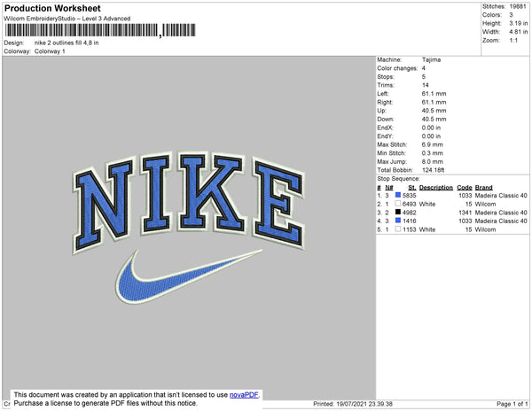The height and width of the screenshot is (411, 532).
Task: Click the Total Bobbin value '124.18ft'
Action: (x=433, y=170)
